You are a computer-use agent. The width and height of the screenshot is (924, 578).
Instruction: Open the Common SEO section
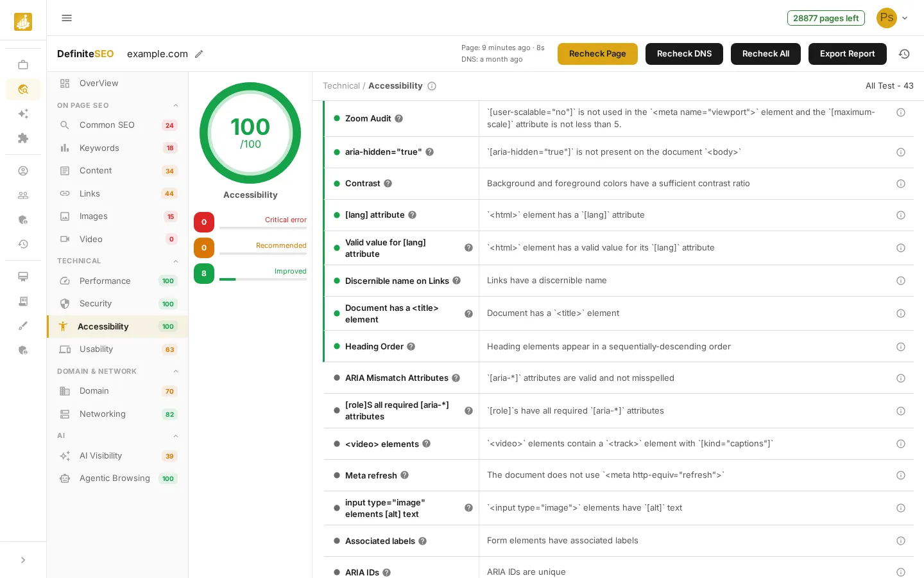(117, 125)
